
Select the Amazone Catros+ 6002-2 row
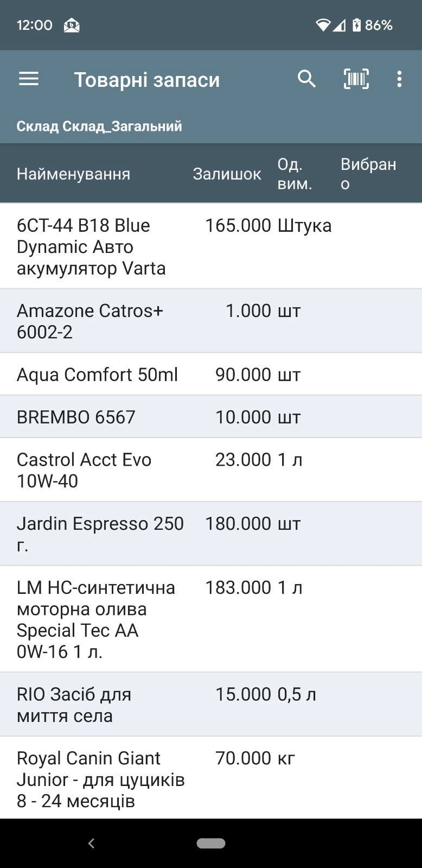pyautogui.click(x=211, y=321)
